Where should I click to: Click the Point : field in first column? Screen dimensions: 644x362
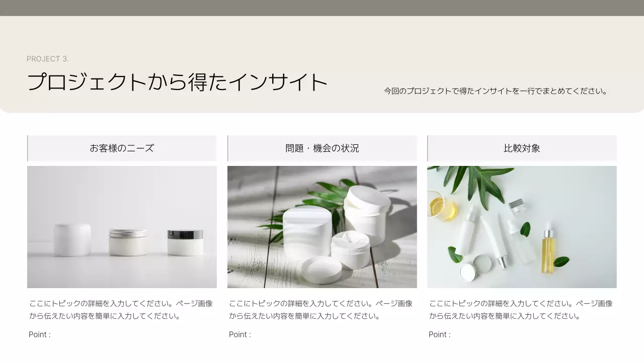pyautogui.click(x=40, y=334)
